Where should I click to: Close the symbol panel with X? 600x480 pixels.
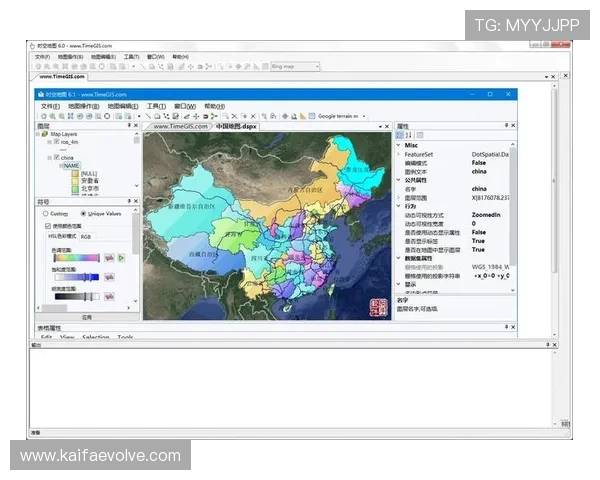(x=136, y=201)
